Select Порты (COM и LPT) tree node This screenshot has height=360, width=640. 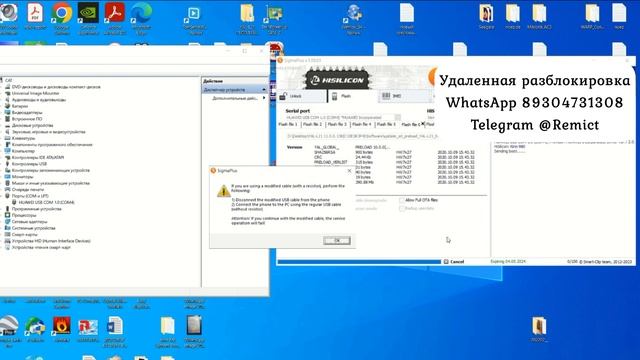coord(30,196)
